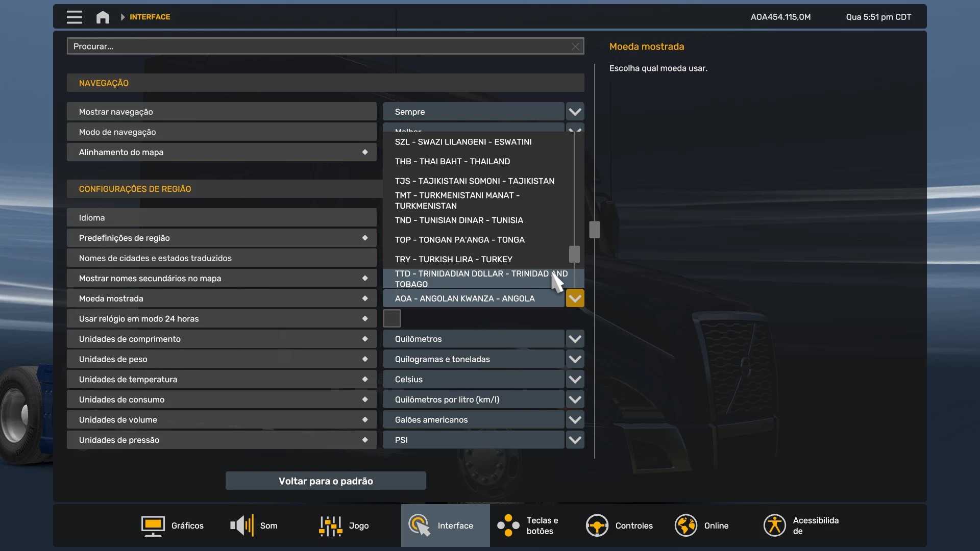Clear search field with X

point(575,46)
